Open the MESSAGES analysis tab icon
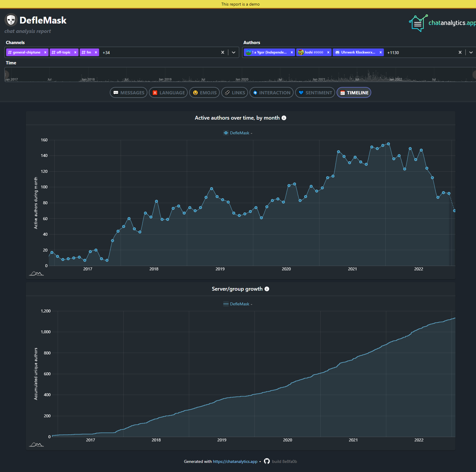 pyautogui.click(x=116, y=93)
